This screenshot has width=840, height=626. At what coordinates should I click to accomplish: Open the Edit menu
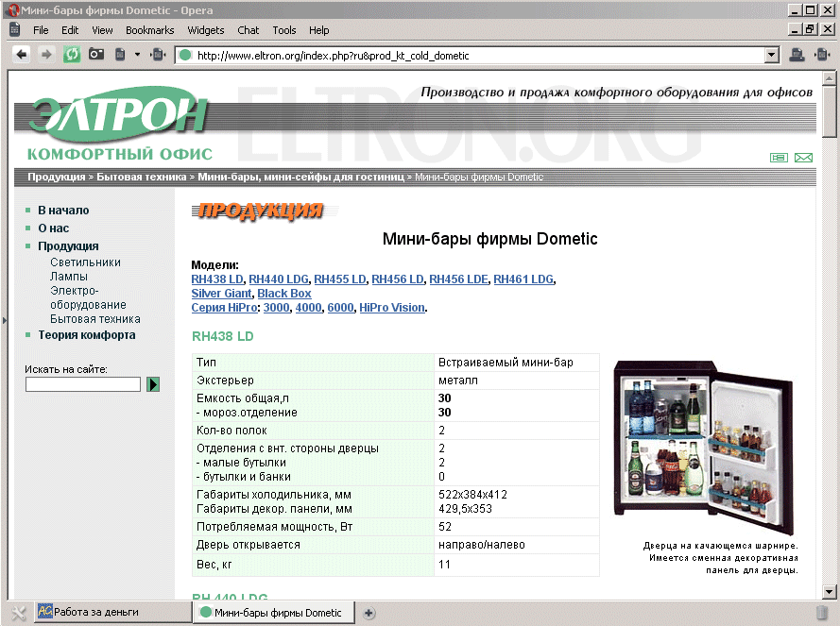[x=70, y=30]
